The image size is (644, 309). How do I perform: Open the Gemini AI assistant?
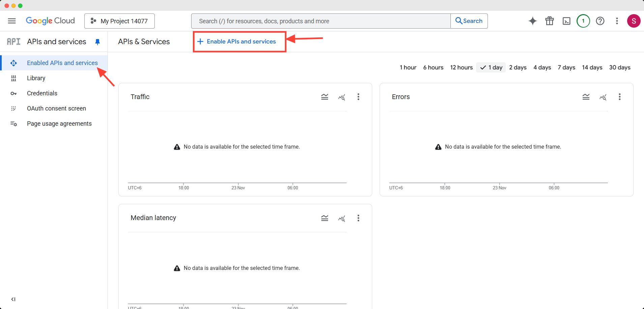(x=533, y=21)
